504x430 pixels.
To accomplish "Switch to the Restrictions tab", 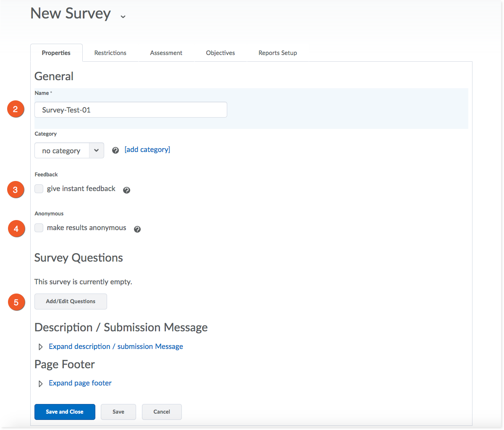I will (110, 53).
